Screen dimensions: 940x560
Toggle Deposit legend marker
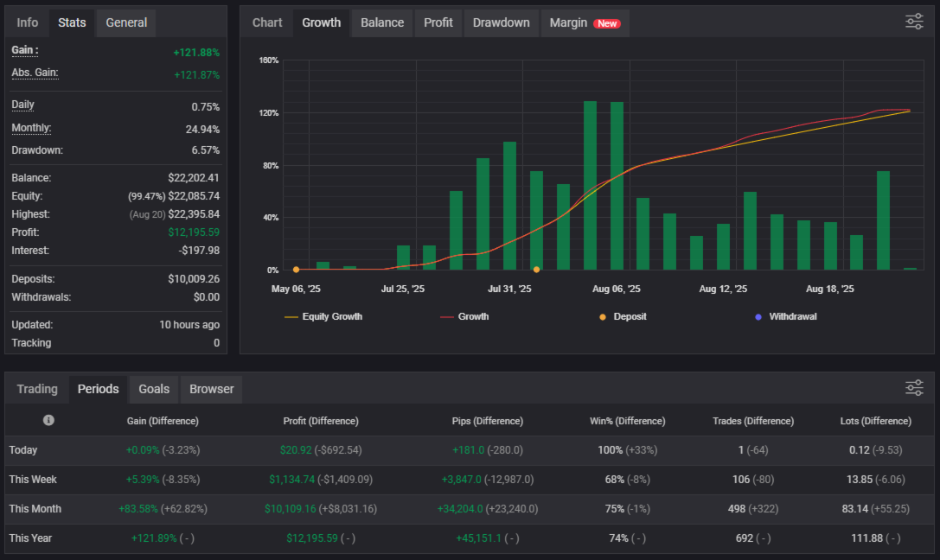pos(623,316)
